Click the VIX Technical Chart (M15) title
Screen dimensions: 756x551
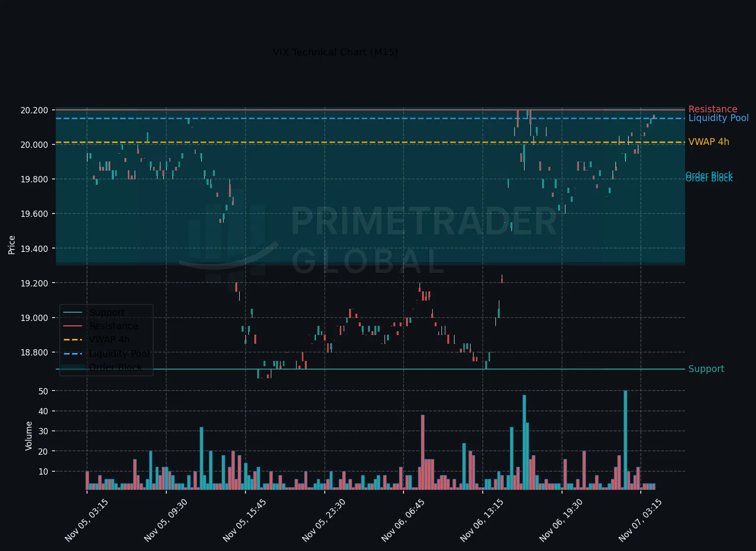coord(335,52)
